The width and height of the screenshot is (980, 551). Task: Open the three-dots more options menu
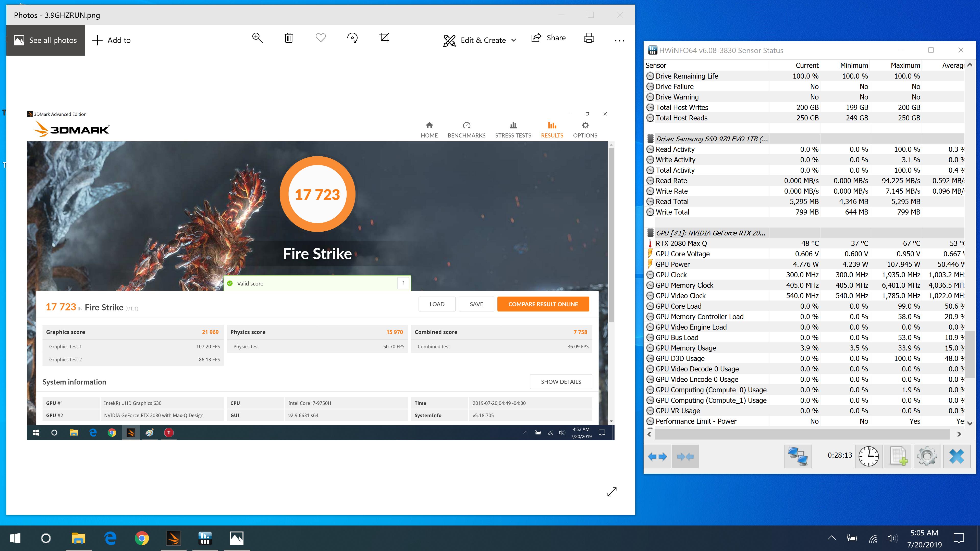619,40
